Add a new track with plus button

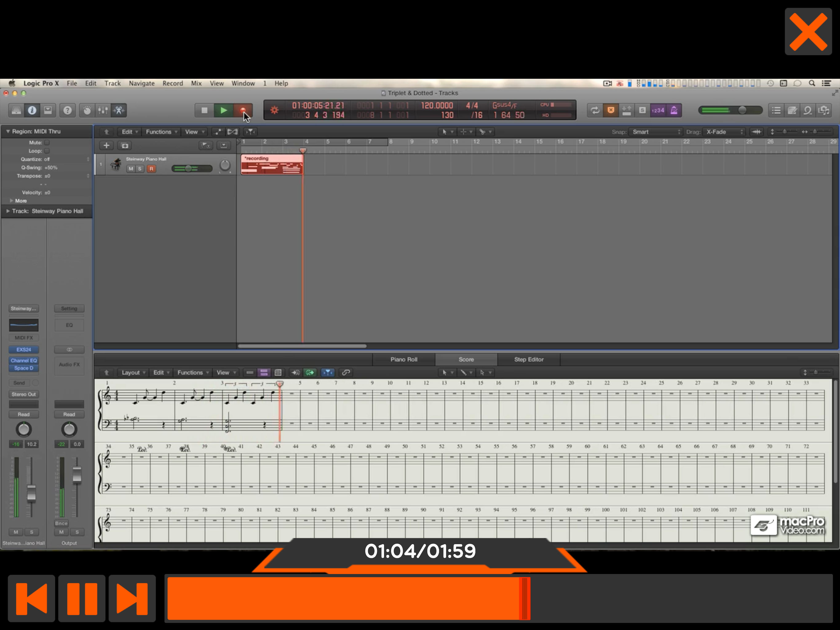click(x=106, y=145)
